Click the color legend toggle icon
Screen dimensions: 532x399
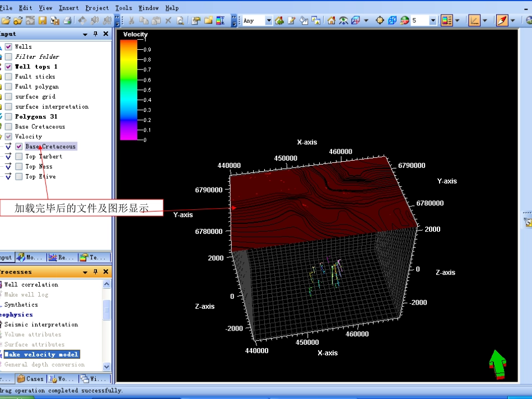click(x=446, y=21)
